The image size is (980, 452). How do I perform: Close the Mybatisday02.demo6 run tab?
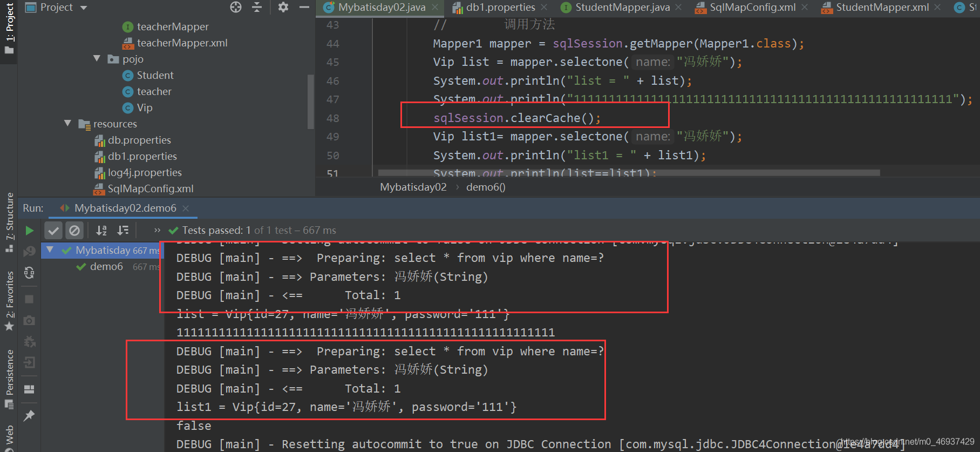(186, 208)
